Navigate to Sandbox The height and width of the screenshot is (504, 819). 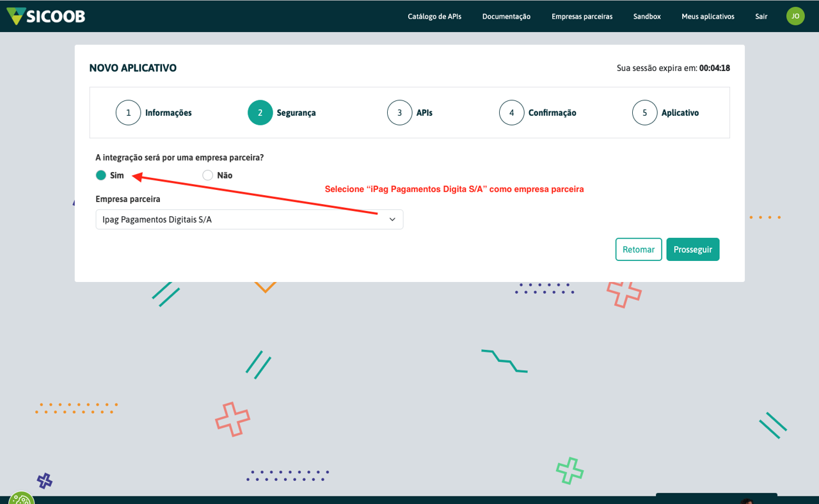tap(647, 17)
